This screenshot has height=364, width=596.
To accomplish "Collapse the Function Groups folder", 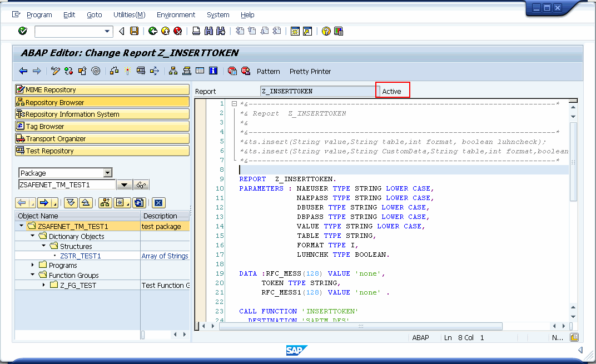I will click(x=33, y=275).
